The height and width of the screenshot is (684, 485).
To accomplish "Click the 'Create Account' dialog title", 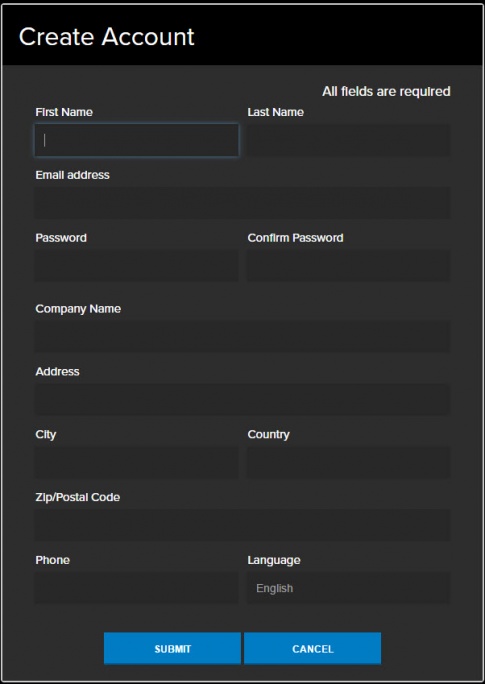I will 106,37.
